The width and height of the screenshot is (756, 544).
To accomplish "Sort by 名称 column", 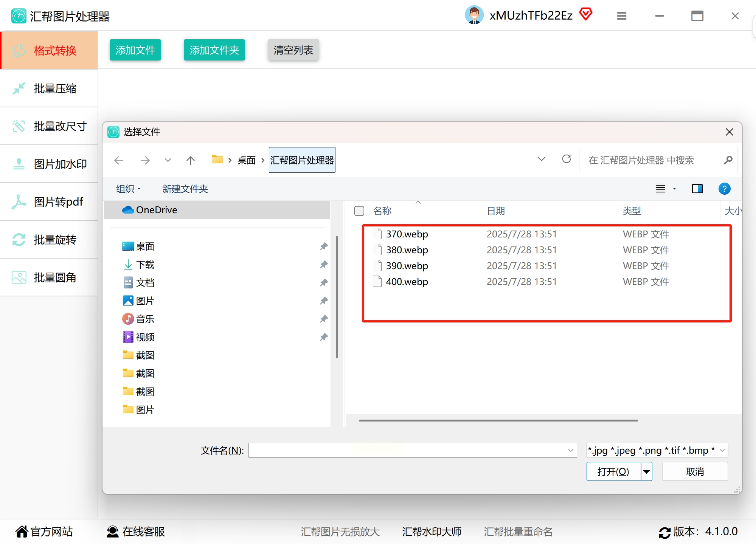I will click(382, 211).
